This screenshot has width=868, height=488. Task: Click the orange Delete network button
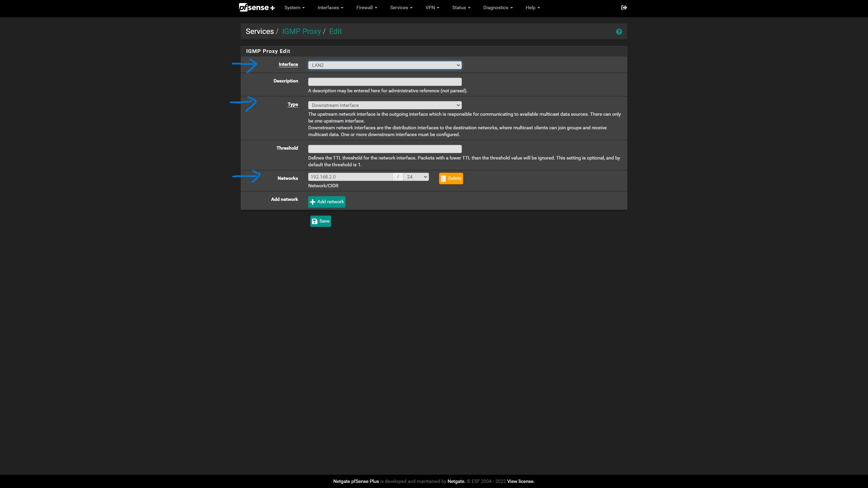tap(451, 178)
